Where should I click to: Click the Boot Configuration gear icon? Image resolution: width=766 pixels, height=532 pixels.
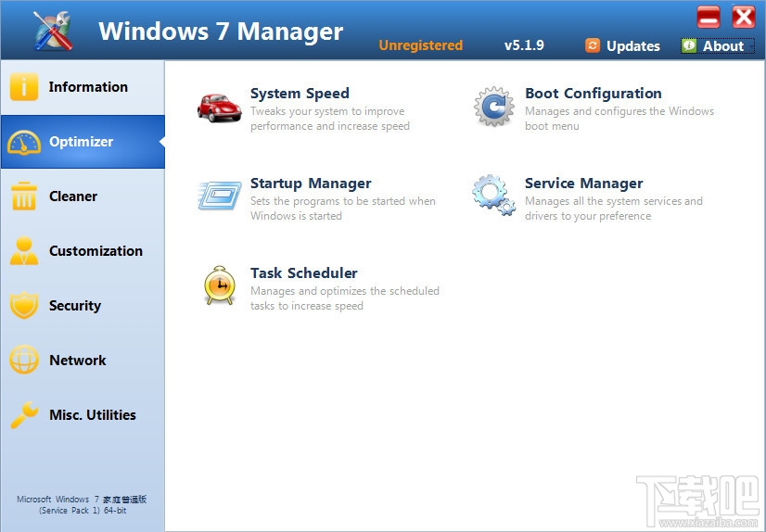coord(494,107)
